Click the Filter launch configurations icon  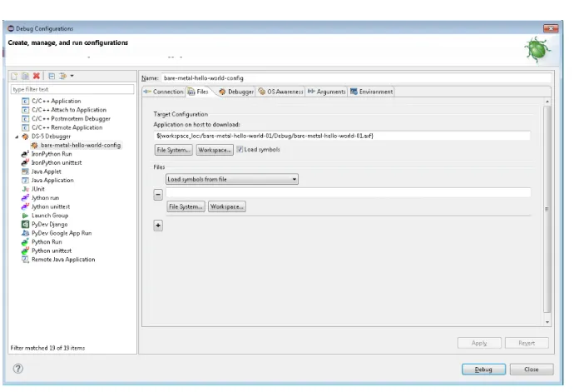click(x=62, y=76)
